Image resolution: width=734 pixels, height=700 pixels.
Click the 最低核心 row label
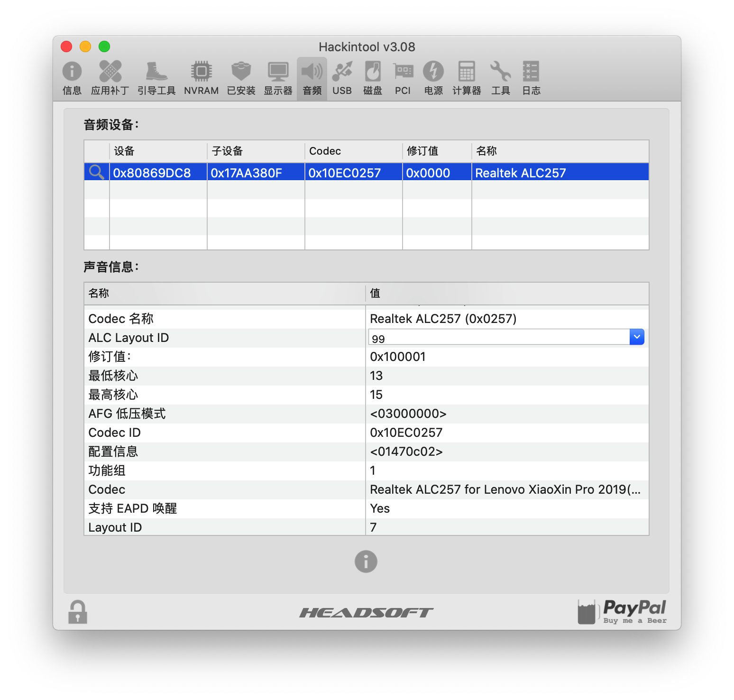point(113,376)
